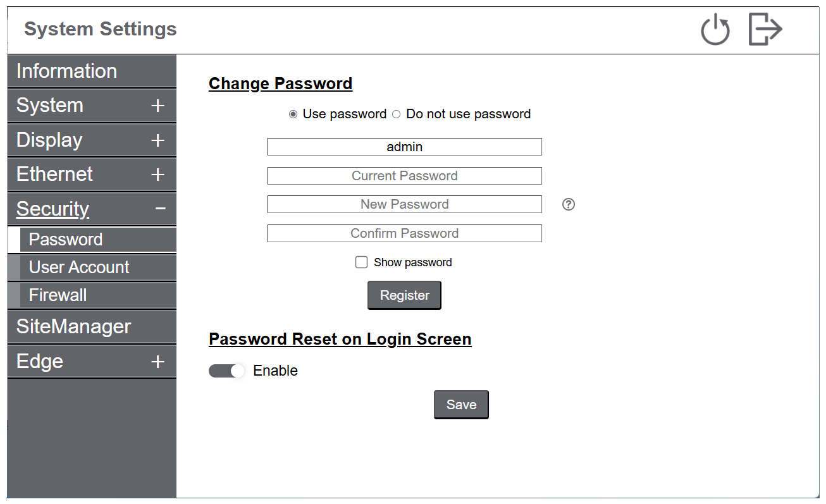Collapse the Security menu section
The width and height of the screenshot is (826, 504).
(160, 209)
